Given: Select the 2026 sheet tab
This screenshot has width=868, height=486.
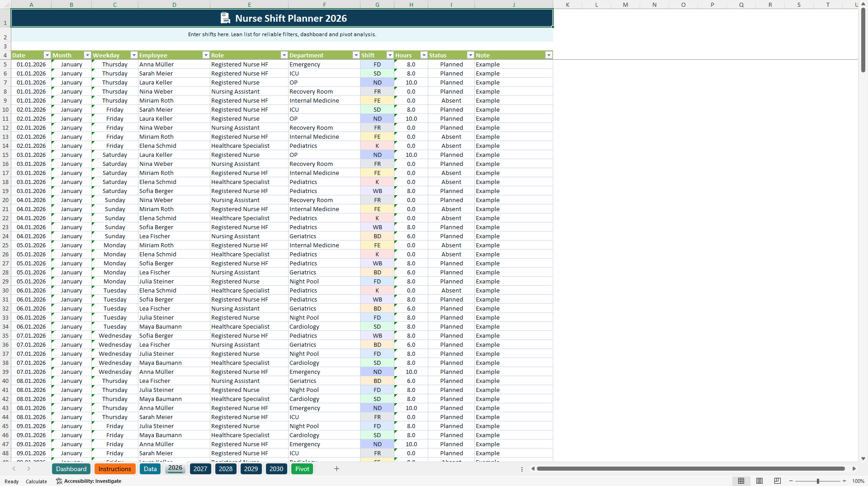Looking at the screenshot, I should pos(175,468).
